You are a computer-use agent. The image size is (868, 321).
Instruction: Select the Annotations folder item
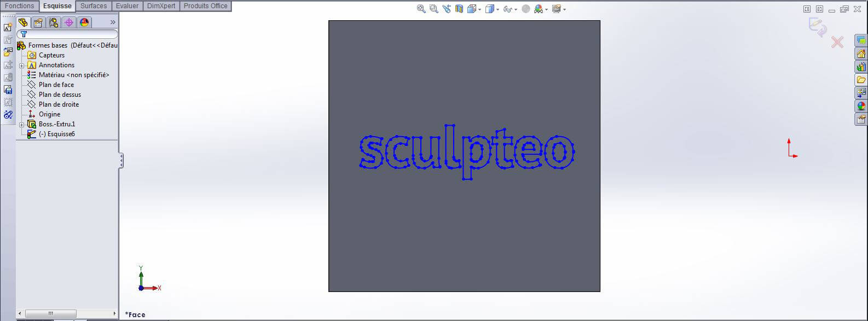[51, 65]
